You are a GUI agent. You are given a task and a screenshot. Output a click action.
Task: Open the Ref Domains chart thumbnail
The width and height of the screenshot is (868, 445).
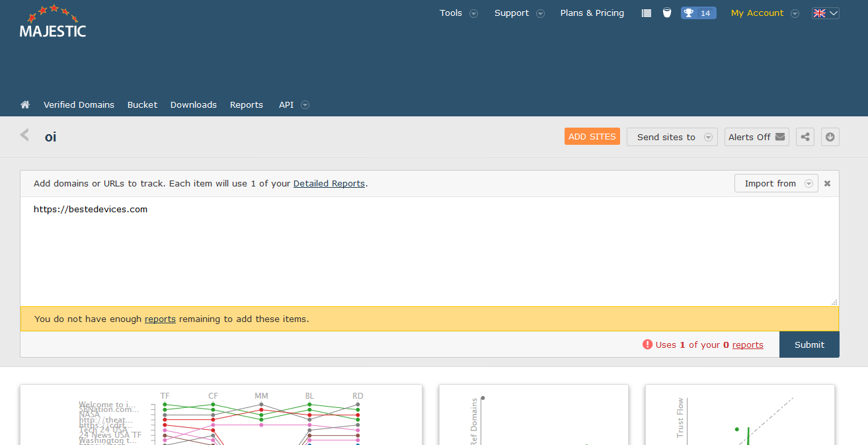pyautogui.click(x=533, y=415)
